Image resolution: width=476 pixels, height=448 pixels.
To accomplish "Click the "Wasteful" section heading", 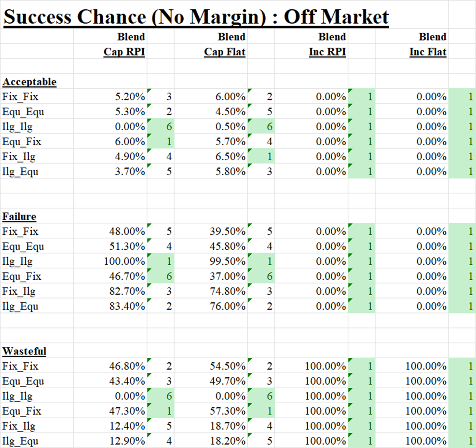I will 24,351.
